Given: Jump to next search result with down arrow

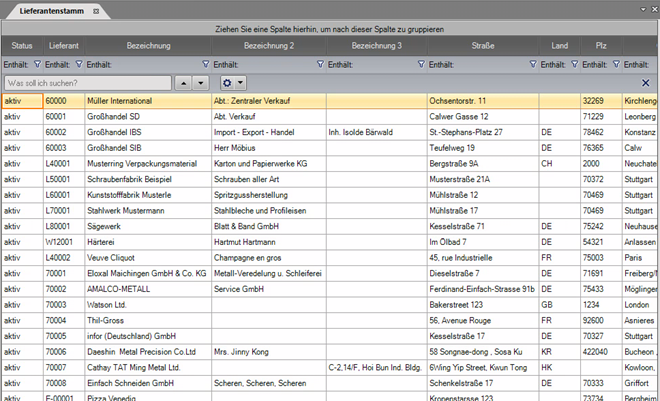Looking at the screenshot, I should tap(200, 82).
